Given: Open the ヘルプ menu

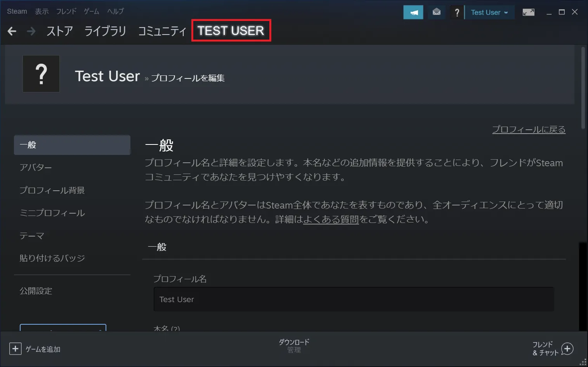Looking at the screenshot, I should pos(116,11).
